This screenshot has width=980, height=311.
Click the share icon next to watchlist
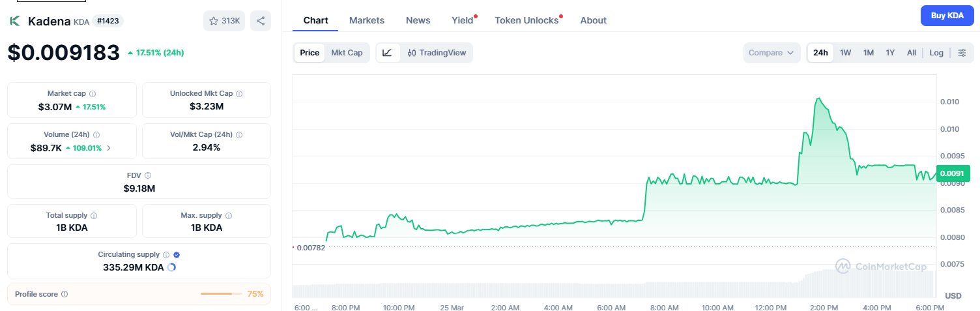pyautogui.click(x=260, y=21)
